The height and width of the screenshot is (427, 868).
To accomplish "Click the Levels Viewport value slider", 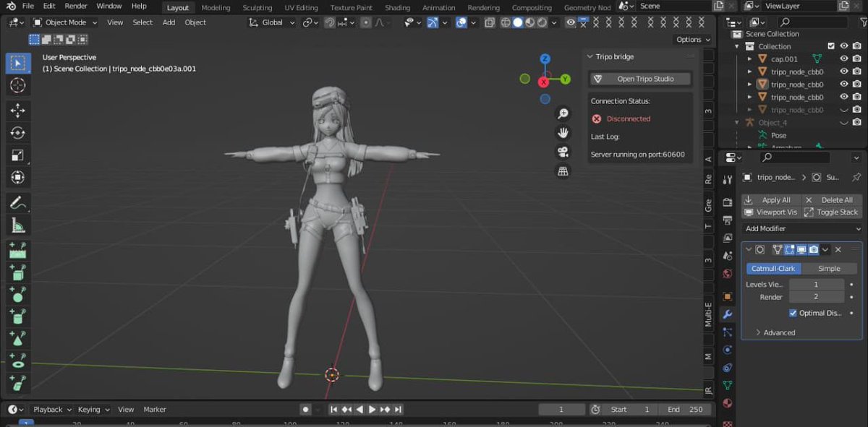I will [x=816, y=285].
